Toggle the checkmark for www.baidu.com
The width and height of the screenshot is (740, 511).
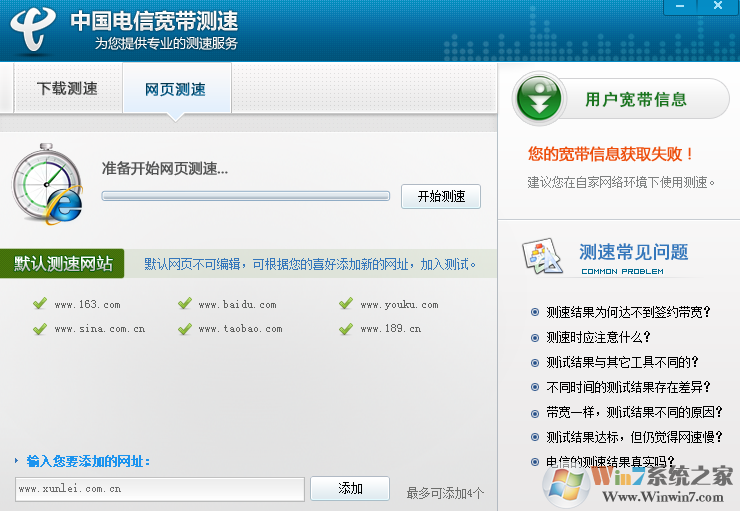[x=185, y=303]
